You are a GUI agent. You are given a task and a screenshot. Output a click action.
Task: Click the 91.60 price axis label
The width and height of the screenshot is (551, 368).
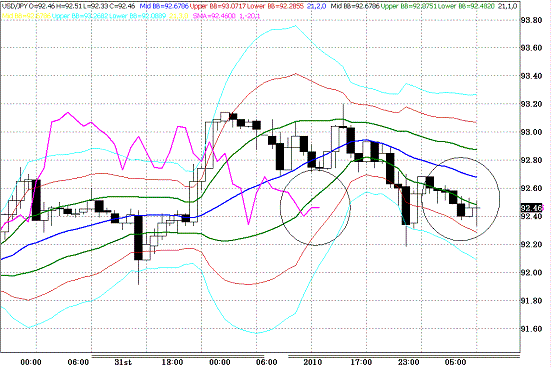tap(531, 329)
